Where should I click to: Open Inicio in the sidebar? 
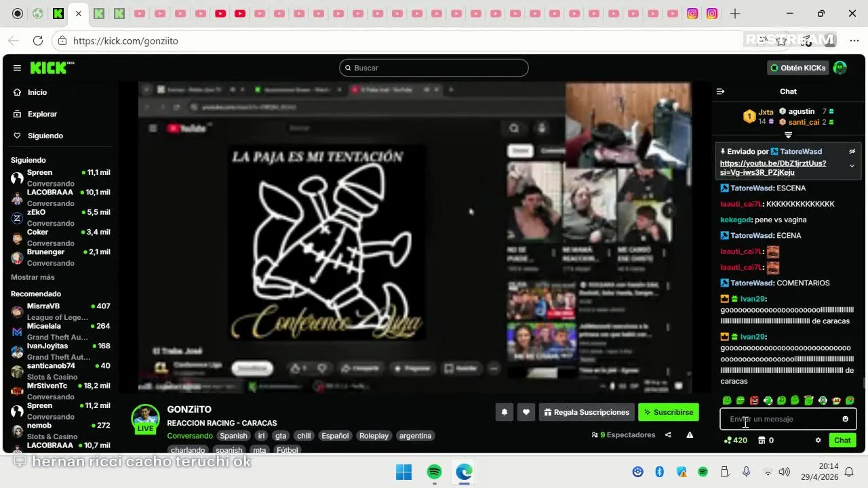37,92
